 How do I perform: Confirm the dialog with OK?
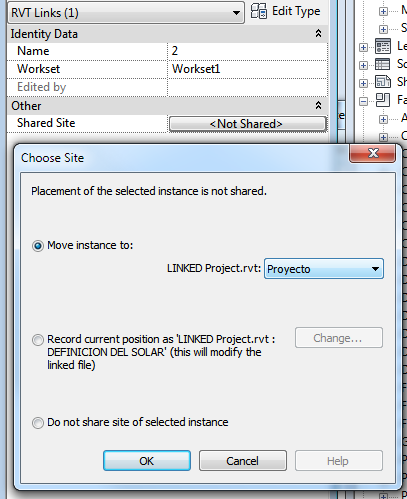(x=147, y=461)
